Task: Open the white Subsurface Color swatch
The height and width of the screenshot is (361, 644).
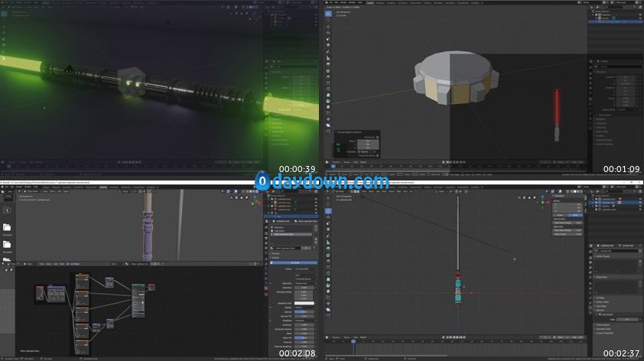Action: (x=304, y=303)
